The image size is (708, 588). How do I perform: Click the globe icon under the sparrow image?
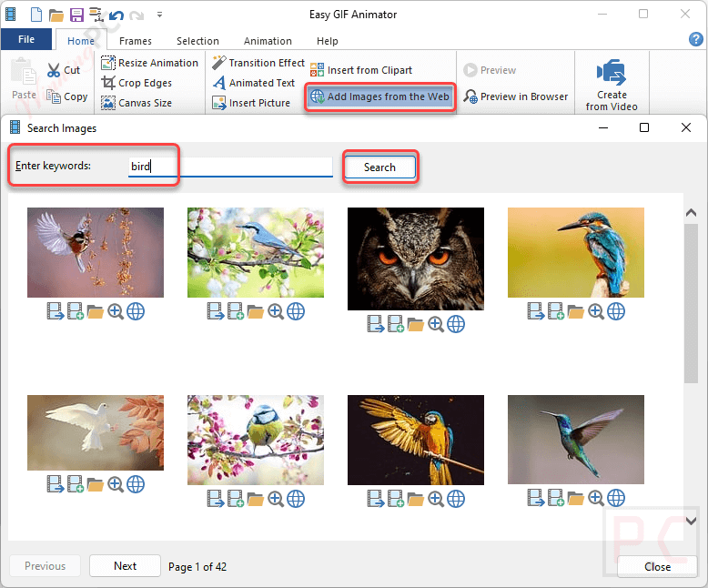point(136,311)
